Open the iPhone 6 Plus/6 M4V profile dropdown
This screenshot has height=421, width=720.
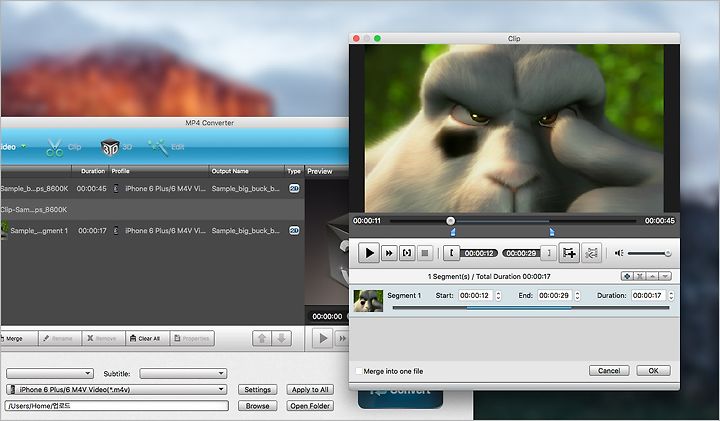pyautogui.click(x=117, y=389)
